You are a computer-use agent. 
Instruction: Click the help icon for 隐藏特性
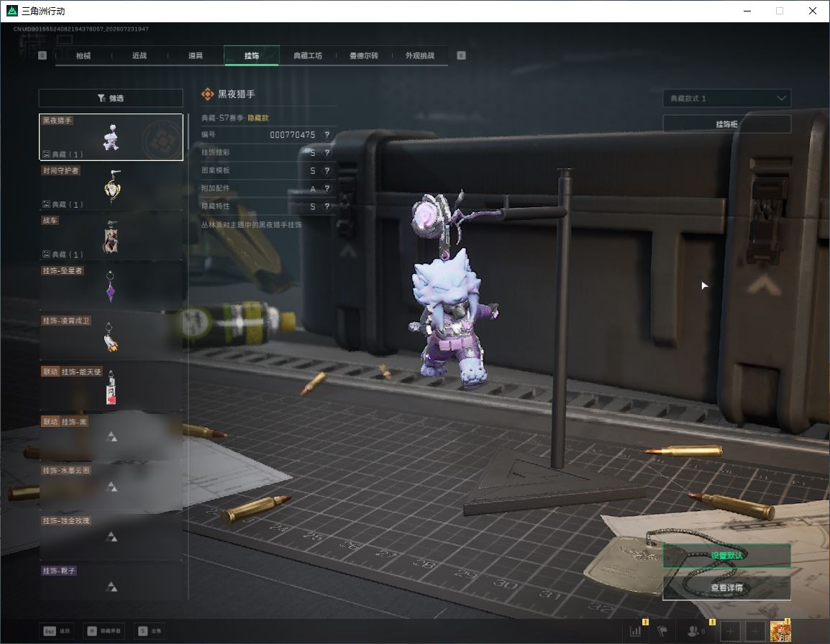[327, 206]
